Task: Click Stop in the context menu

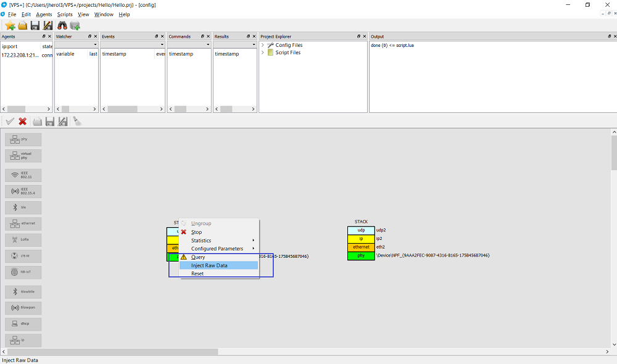Action: click(196, 233)
